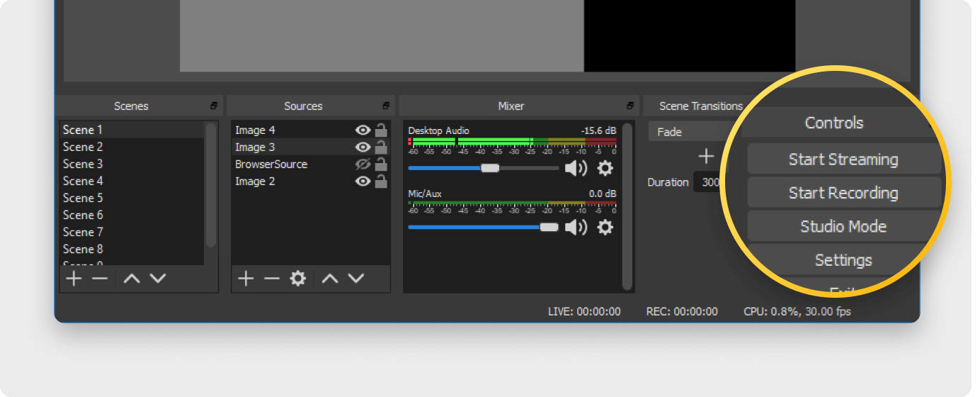Add a new scene with plus icon

[x=74, y=279]
